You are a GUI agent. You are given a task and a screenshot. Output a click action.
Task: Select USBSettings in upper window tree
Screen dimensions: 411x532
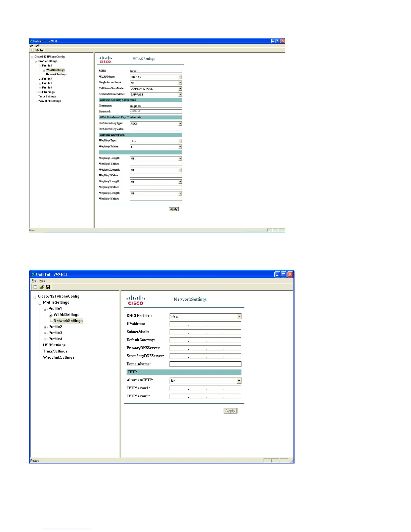[46, 92]
